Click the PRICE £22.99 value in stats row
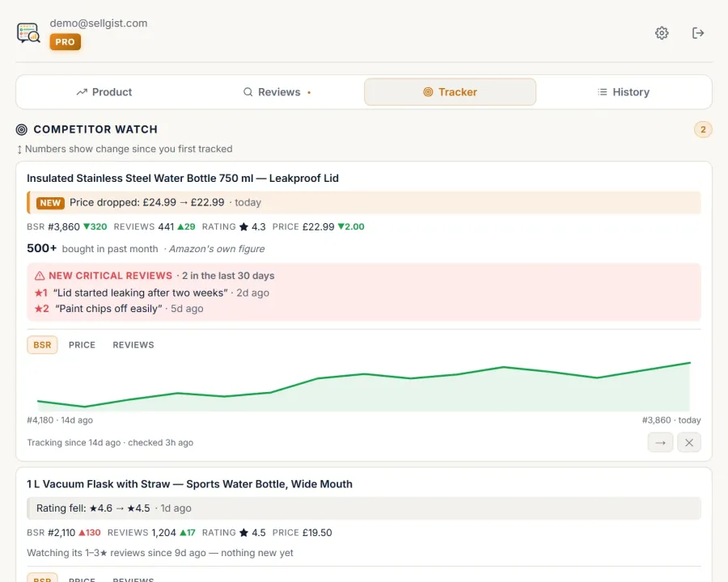The height and width of the screenshot is (582, 728). (318, 227)
